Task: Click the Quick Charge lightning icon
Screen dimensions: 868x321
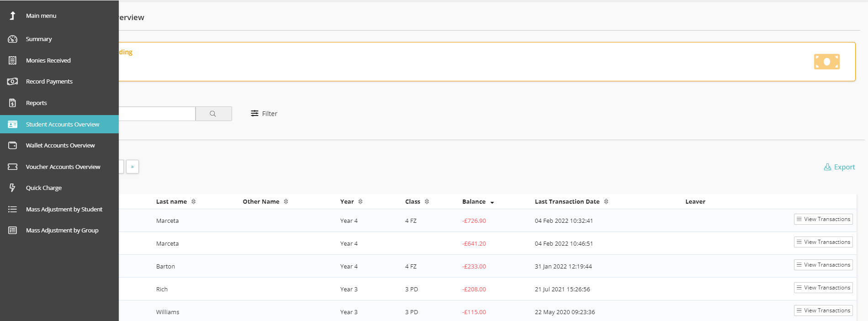Action: (x=12, y=188)
